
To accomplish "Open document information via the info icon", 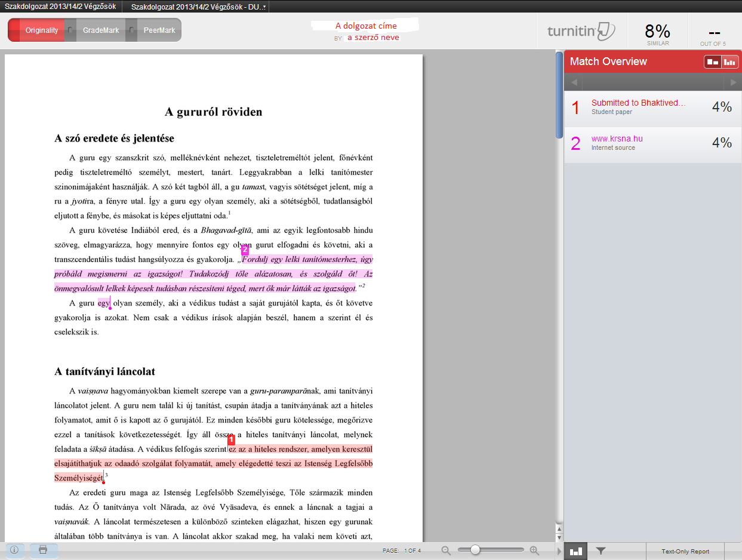I will (15, 550).
